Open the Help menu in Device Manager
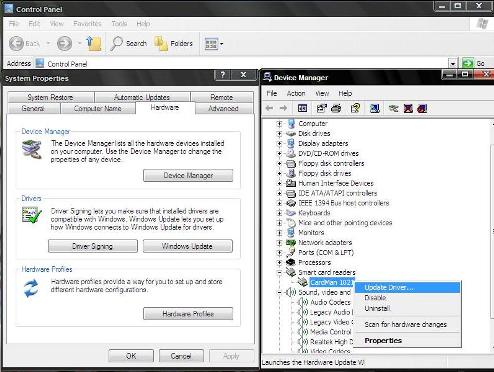 pyautogui.click(x=345, y=93)
